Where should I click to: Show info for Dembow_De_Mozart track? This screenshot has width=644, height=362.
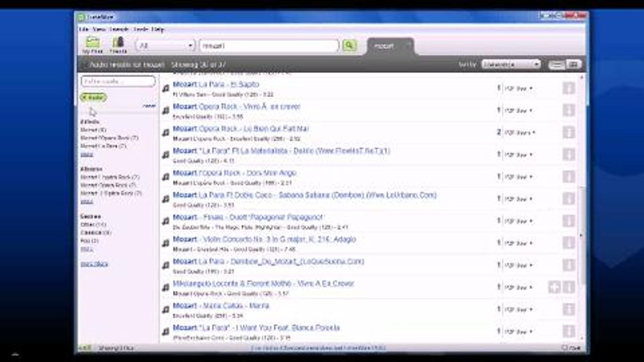569,265
